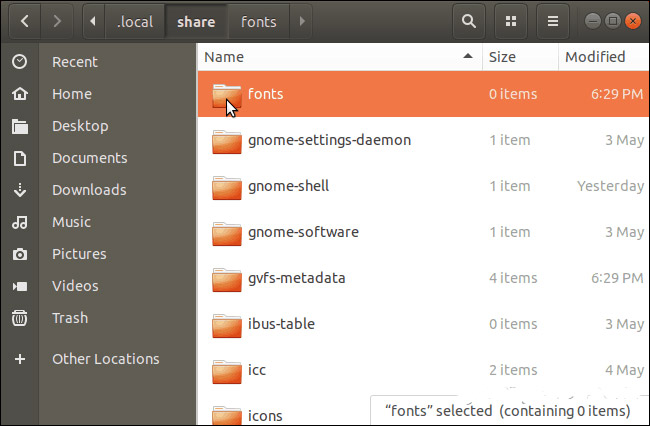Sort by the Modified column header
Screen dimensions: 650x426
pyautogui.click(x=595, y=57)
